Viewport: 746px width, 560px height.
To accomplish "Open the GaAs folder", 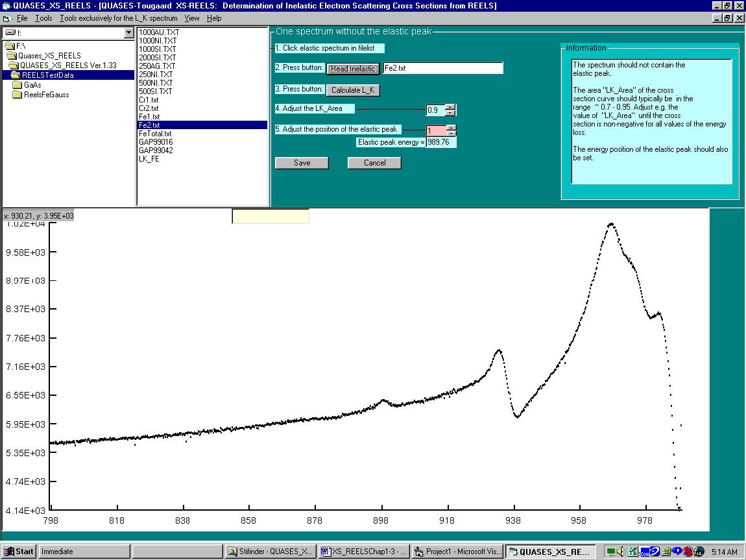I will pyautogui.click(x=32, y=84).
